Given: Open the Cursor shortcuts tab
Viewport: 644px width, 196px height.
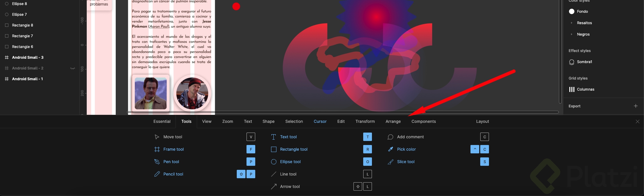Looking at the screenshot, I should tap(320, 121).
